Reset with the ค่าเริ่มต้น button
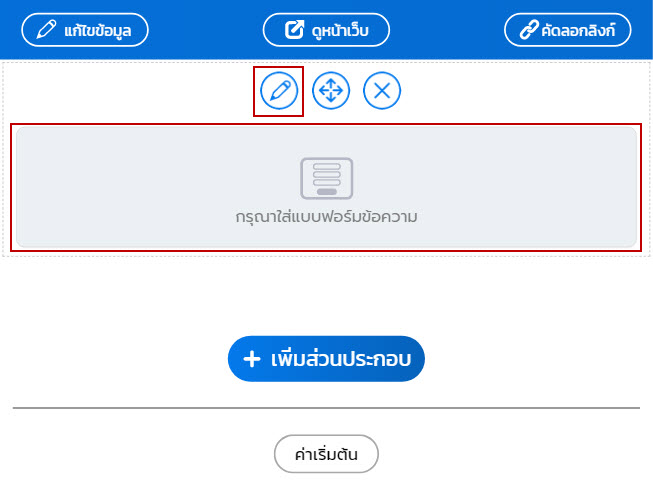Image resolution: width=653 pixels, height=490 pixels. point(326,454)
